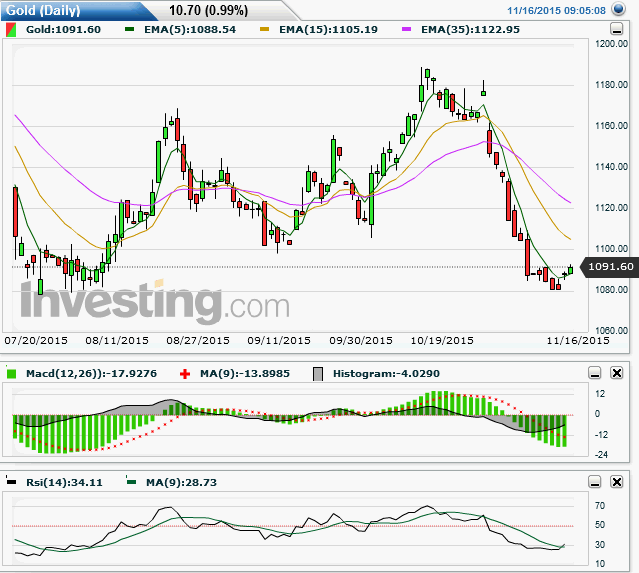Click the black Rsi(14) legend marker
Image resolution: width=639 pixels, height=573 pixels.
click(11, 481)
